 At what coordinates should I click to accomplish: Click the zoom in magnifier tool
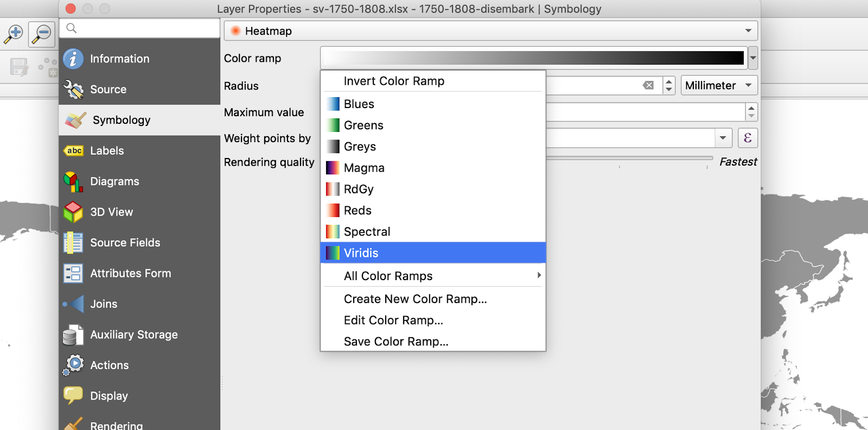tap(14, 34)
